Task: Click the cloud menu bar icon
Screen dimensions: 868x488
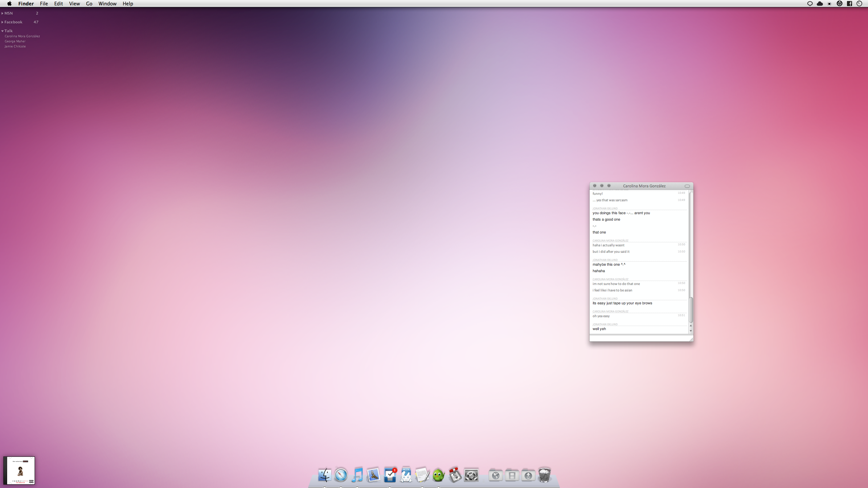Action: point(820,4)
